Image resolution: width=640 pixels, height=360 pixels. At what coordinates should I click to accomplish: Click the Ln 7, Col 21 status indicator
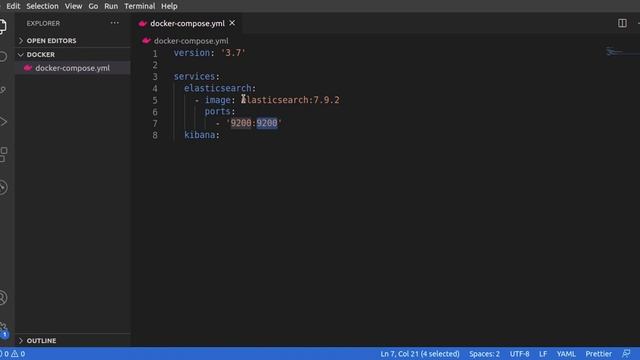pyautogui.click(x=420, y=354)
